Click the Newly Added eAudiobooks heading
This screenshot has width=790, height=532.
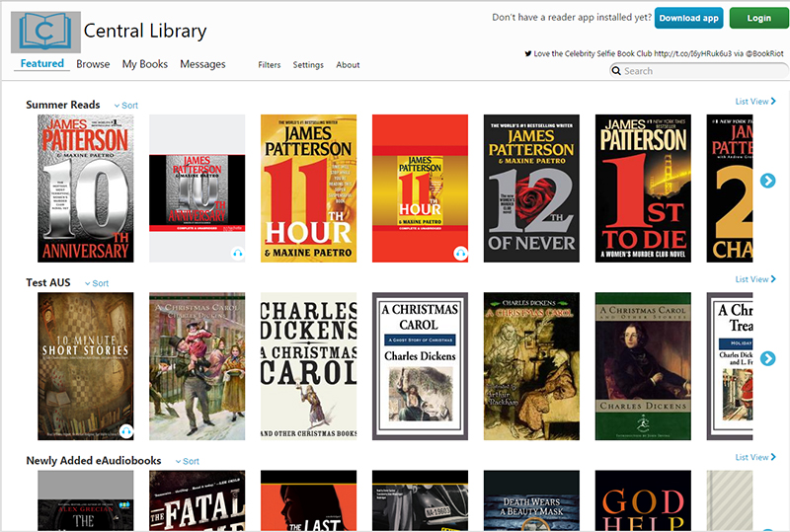click(x=94, y=461)
